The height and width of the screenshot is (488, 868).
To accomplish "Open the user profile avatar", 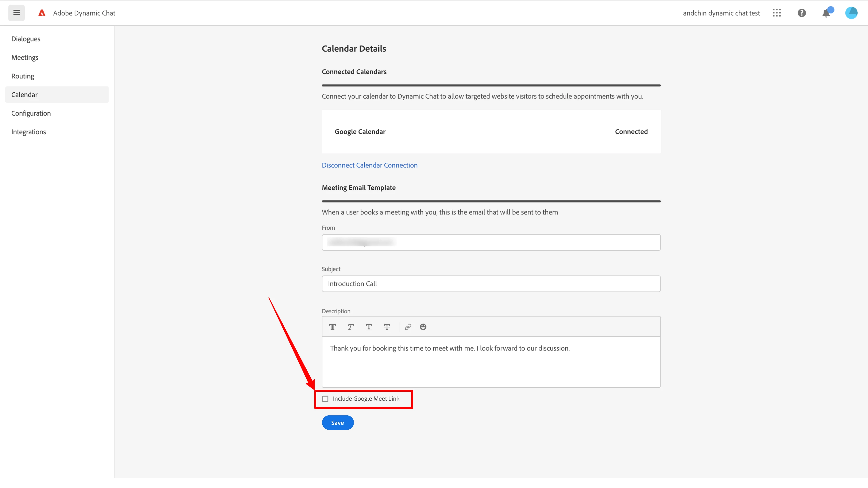I will 851,13.
